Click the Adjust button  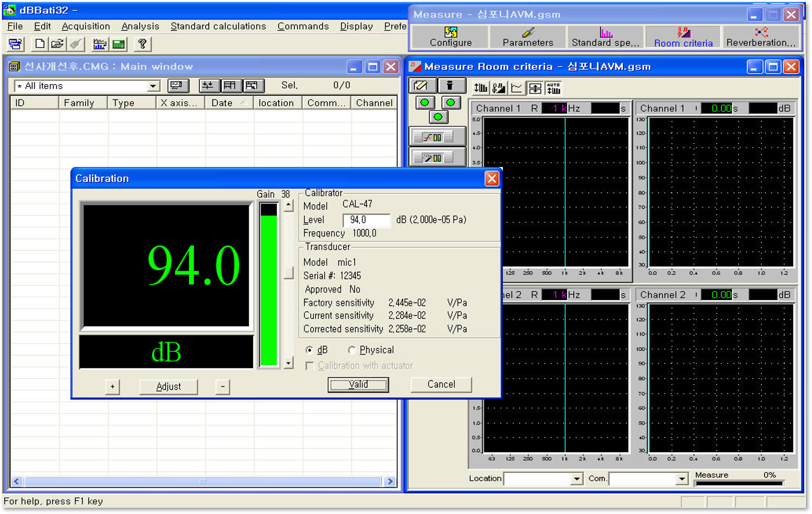168,386
